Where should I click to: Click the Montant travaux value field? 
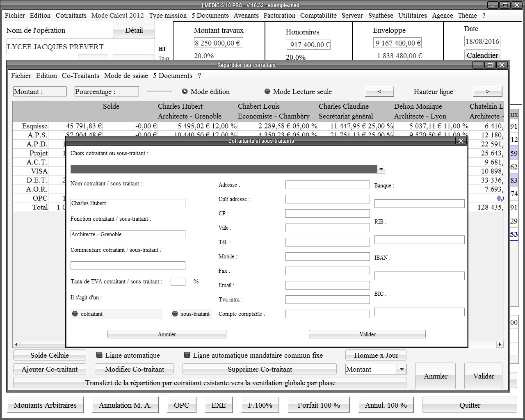pos(218,43)
